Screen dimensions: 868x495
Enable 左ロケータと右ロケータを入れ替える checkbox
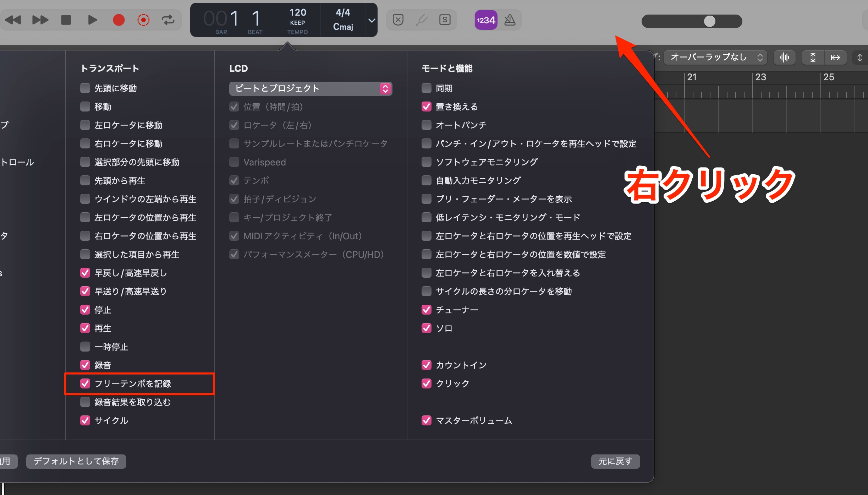tap(427, 273)
